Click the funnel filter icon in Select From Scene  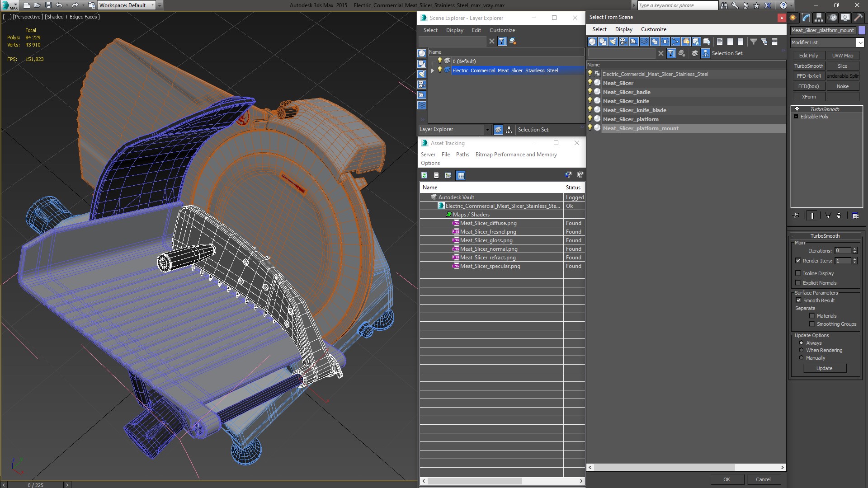click(754, 42)
